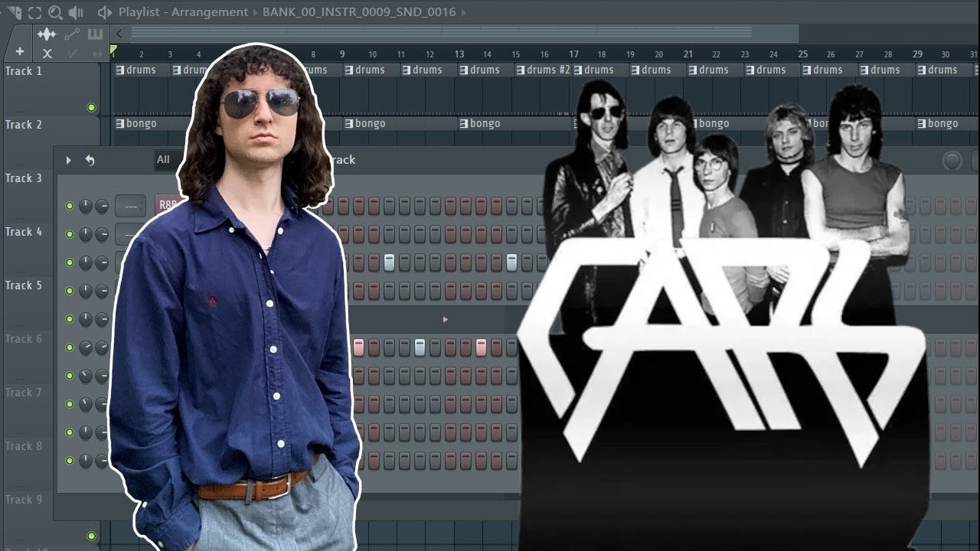The width and height of the screenshot is (980, 551).
Task: Toggle the lit white step in sixth channel row
Action: coord(420,347)
